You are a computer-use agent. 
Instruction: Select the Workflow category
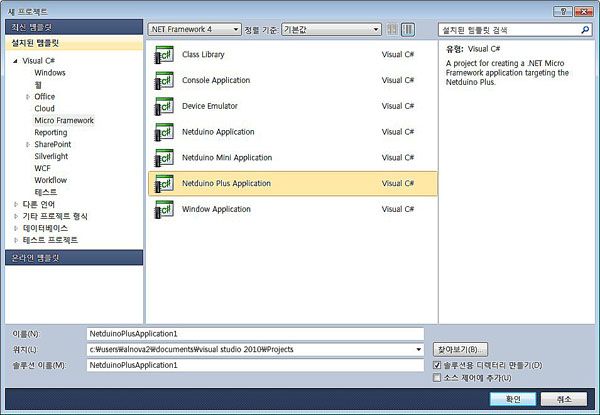pyautogui.click(x=51, y=180)
